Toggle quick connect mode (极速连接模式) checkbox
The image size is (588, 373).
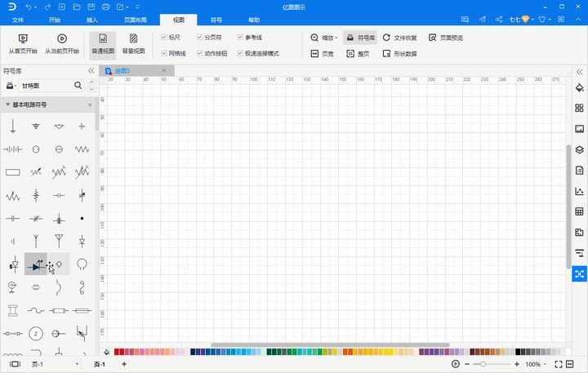pos(240,53)
